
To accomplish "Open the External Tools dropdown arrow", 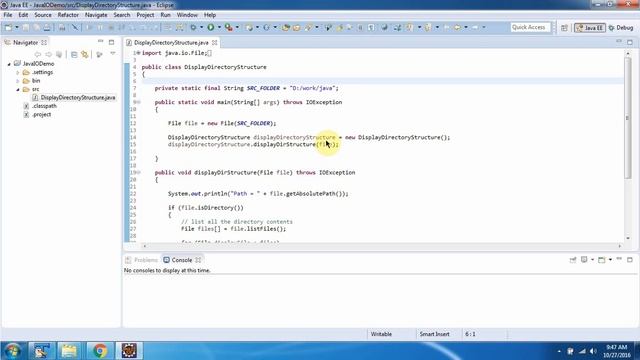I will [237, 27].
